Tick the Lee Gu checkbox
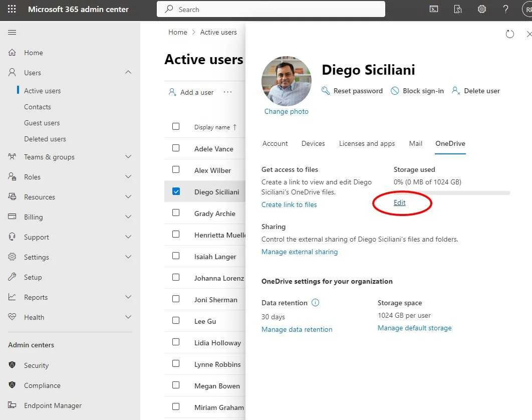532x420 pixels. point(176,321)
